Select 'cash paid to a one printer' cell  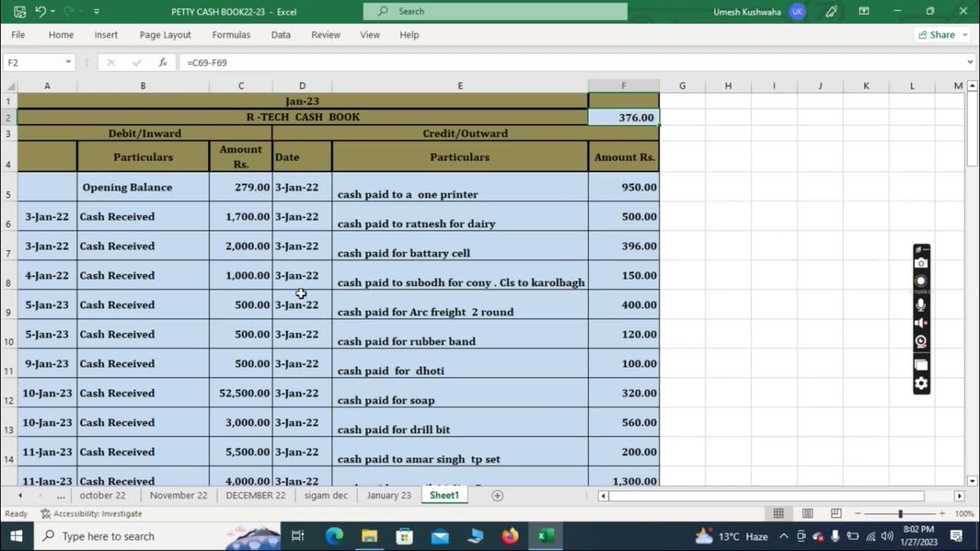(460, 187)
